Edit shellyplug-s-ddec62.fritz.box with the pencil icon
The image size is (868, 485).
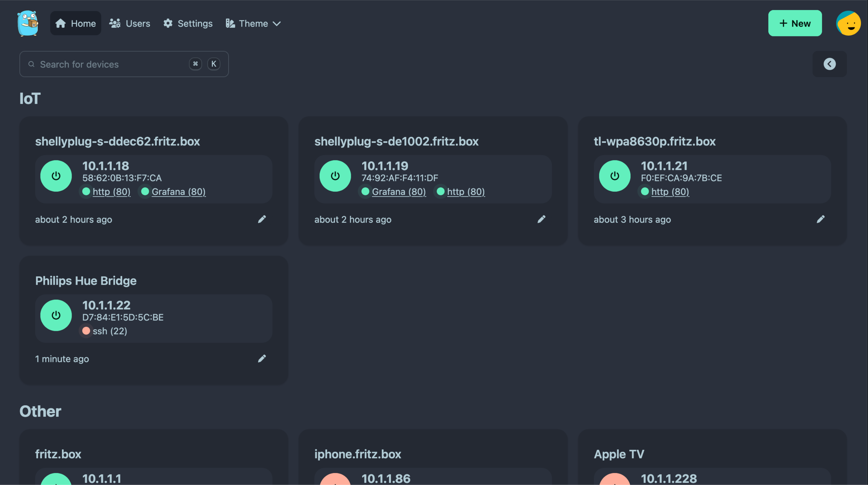pyautogui.click(x=262, y=219)
